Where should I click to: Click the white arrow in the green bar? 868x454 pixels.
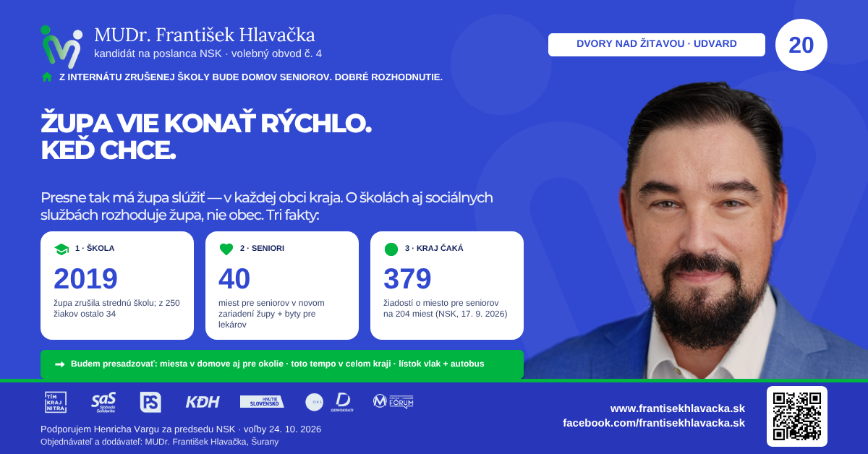click(x=59, y=364)
